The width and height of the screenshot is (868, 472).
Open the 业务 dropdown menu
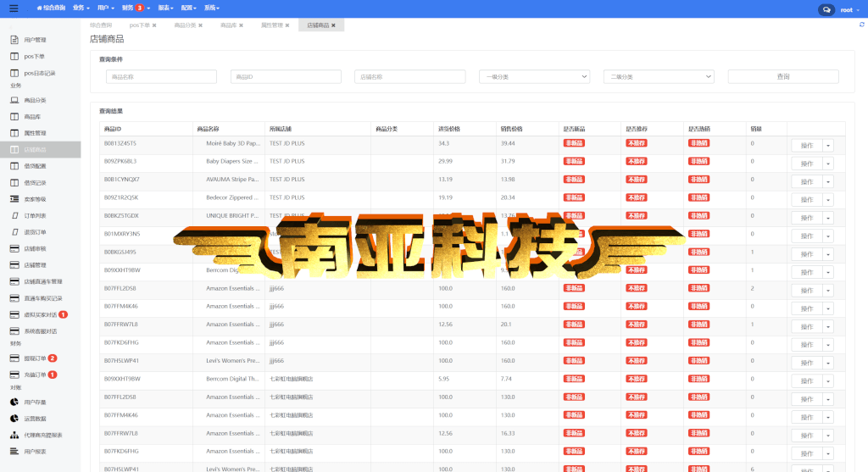pos(81,8)
